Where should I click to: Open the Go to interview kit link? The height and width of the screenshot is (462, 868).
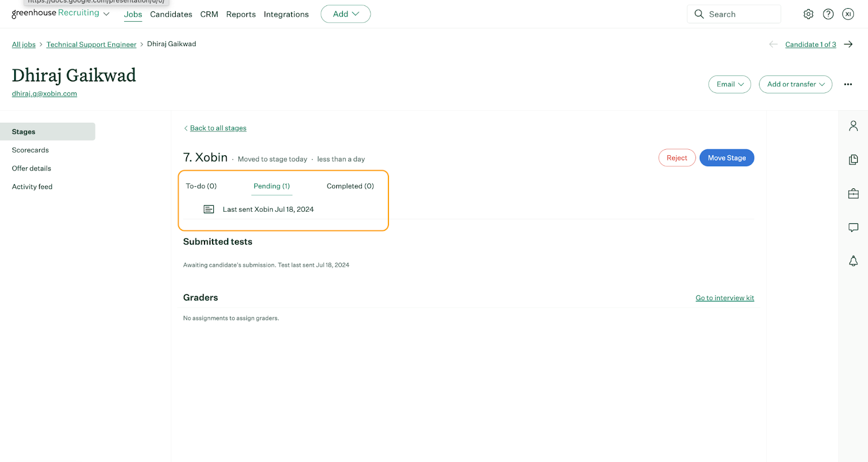point(725,298)
